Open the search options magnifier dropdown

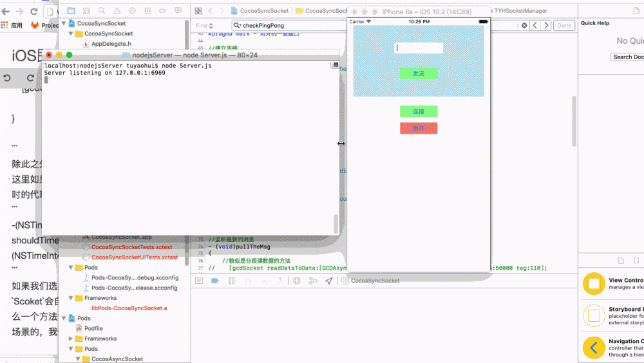pyautogui.click(x=237, y=26)
